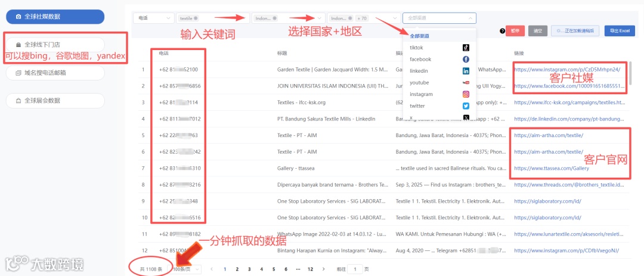The width and height of the screenshot is (644, 276).
Task: Focus the 前往 go-to page input
Action: click(x=355, y=269)
